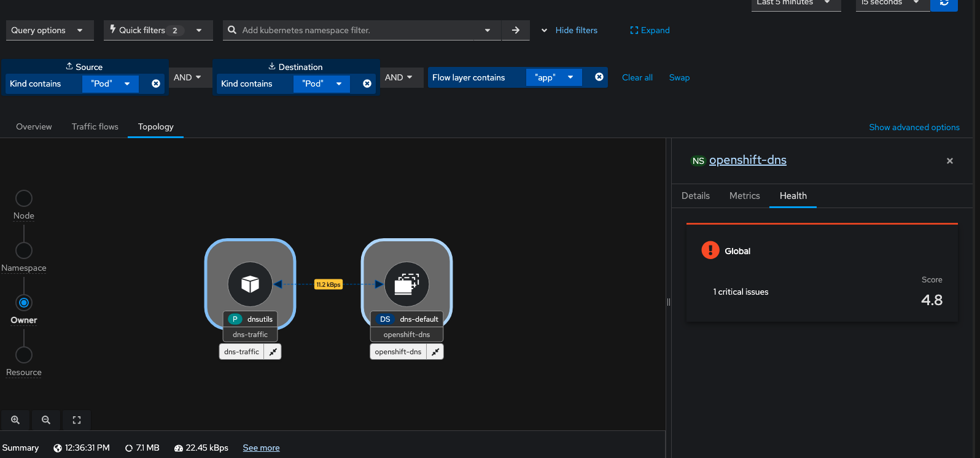980x458 pixels.
Task: Click the Clear all filters link
Action: (637, 77)
